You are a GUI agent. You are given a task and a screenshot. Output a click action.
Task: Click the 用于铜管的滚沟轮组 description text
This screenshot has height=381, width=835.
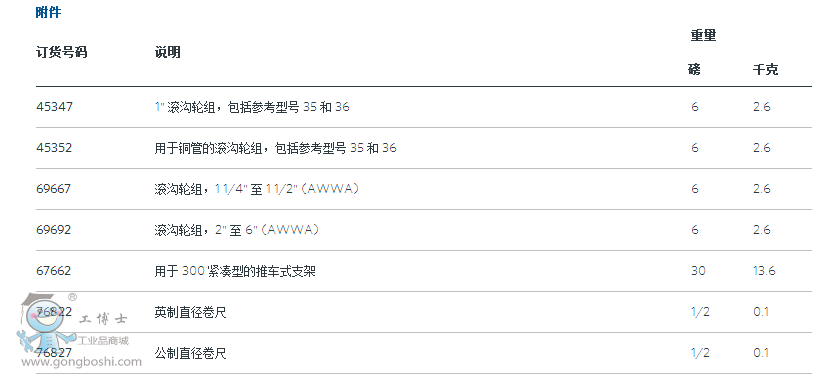[x=275, y=148]
